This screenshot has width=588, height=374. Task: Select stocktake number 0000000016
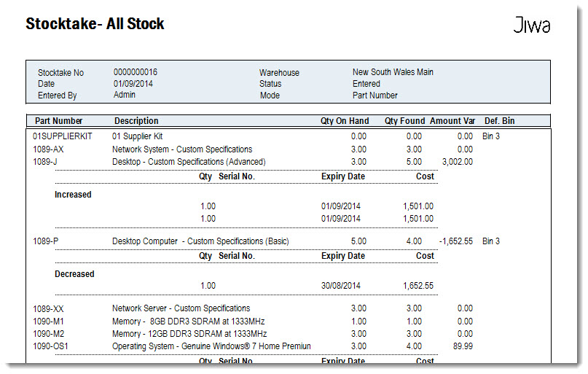point(136,72)
